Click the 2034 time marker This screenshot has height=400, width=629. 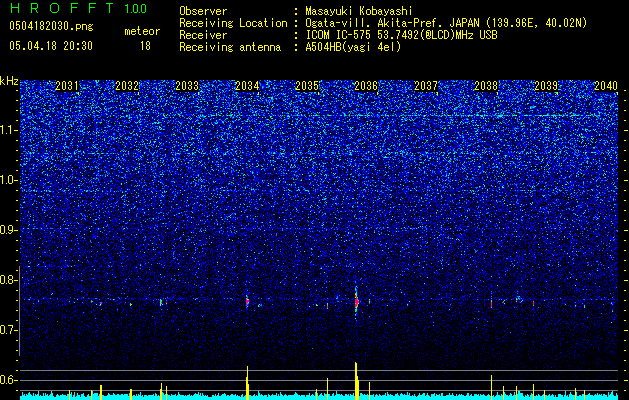pos(247,86)
